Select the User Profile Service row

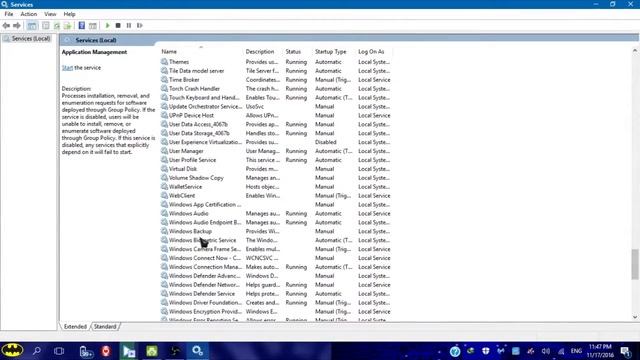(276, 160)
